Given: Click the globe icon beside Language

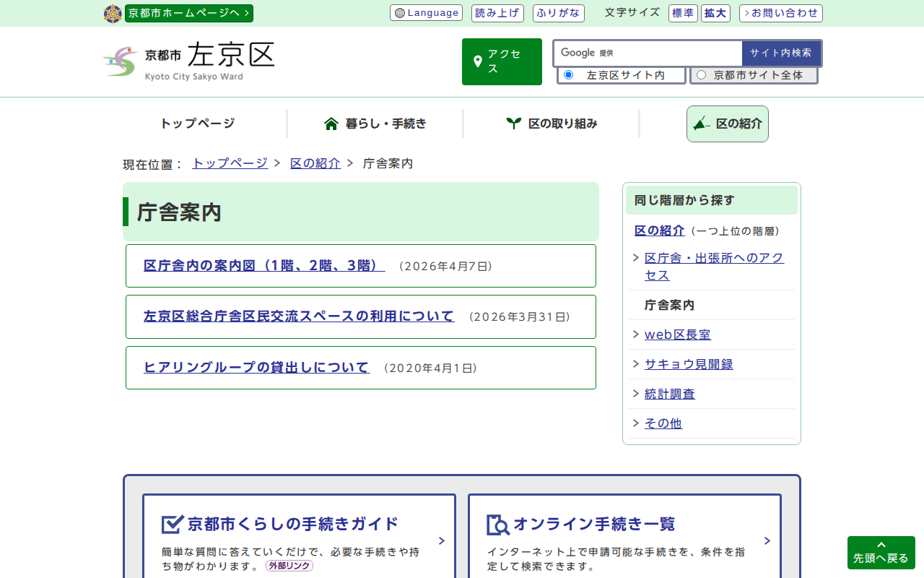Looking at the screenshot, I should [400, 13].
